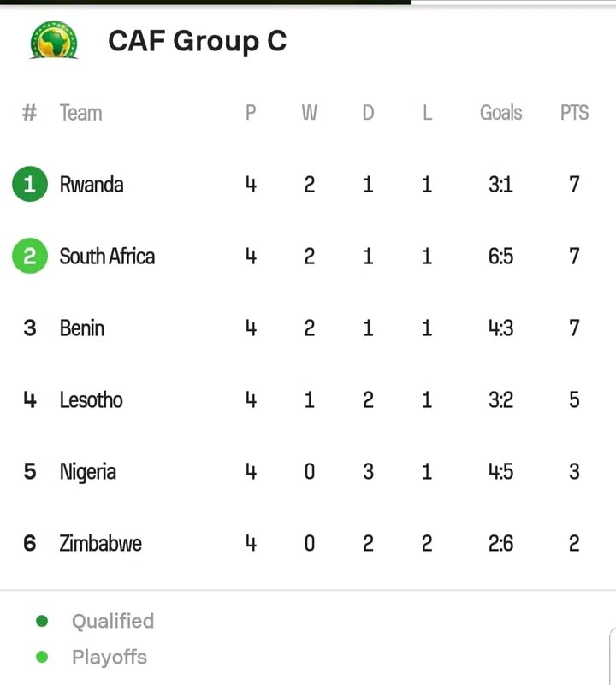
Task: Click the Playoffs legend label
Action: pyautogui.click(x=110, y=657)
